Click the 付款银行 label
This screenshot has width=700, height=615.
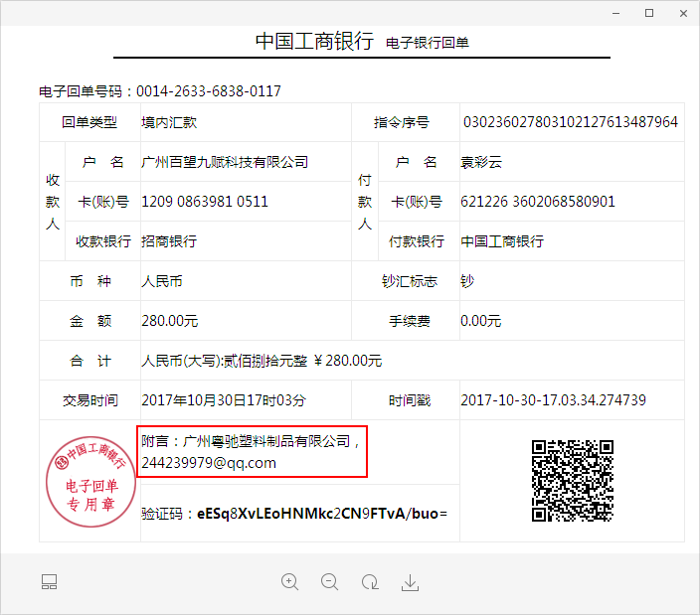[x=417, y=241]
